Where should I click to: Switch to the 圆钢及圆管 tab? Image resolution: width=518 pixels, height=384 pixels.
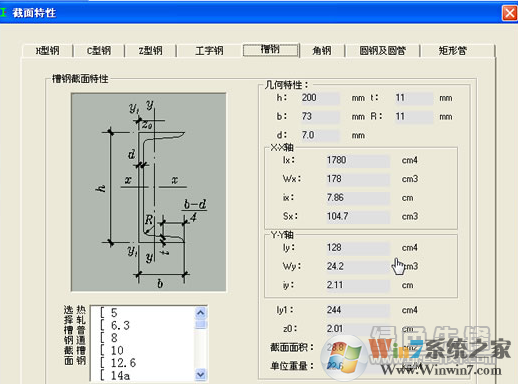tap(382, 51)
